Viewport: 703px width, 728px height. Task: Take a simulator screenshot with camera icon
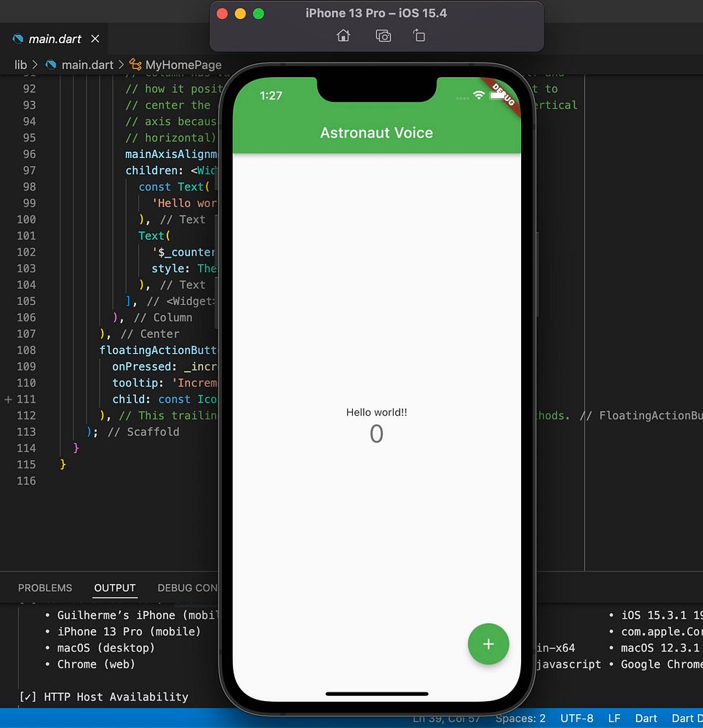point(384,36)
